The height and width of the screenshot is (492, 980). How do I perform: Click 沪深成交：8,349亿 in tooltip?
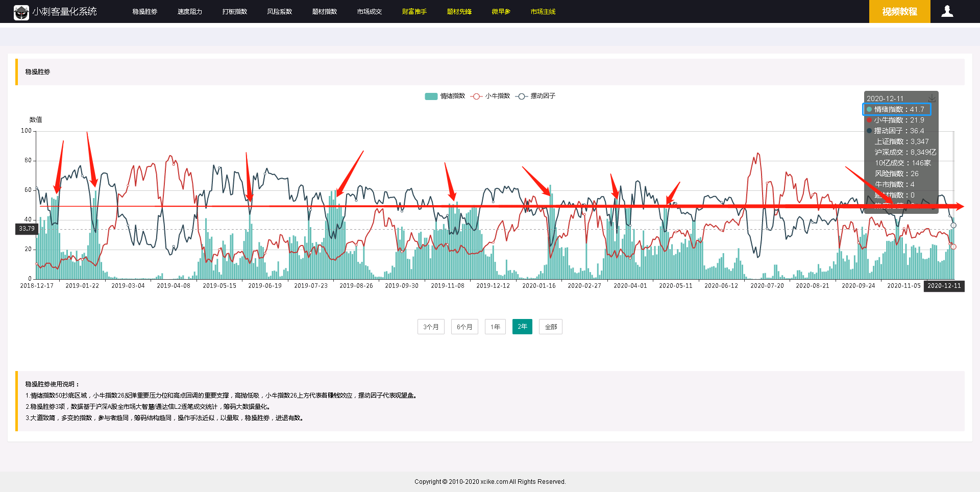[905, 152]
